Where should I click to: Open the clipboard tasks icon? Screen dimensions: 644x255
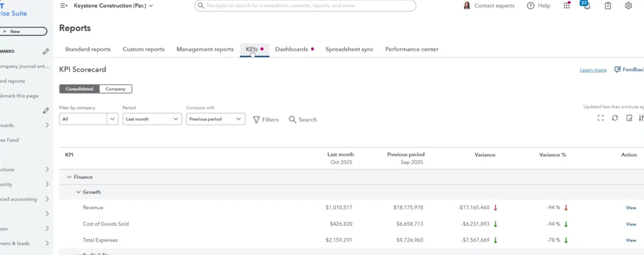tap(608, 5)
